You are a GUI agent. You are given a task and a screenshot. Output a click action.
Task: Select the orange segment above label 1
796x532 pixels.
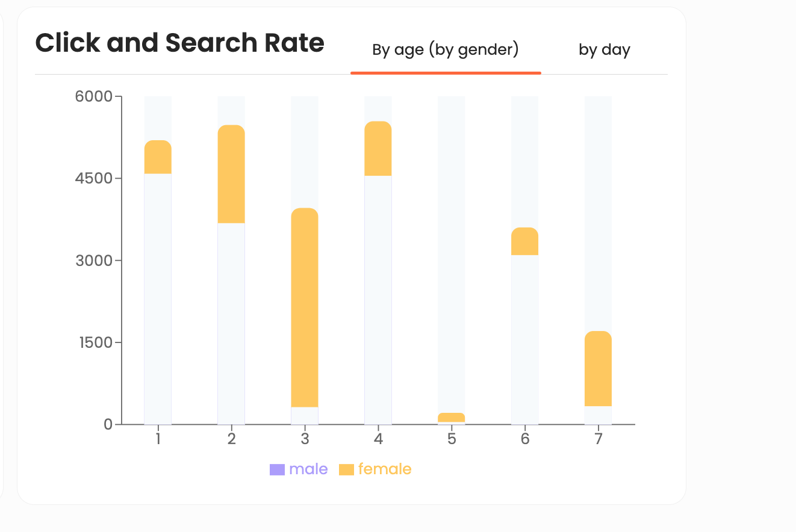(158, 158)
